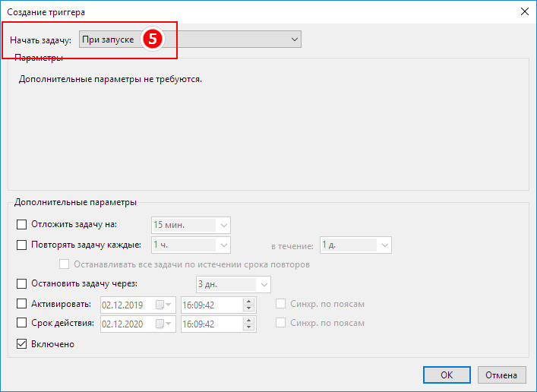Screen dimensions: 537x392
Task: Open the calendar picker for date 02.12.2020
Action: click(164, 324)
